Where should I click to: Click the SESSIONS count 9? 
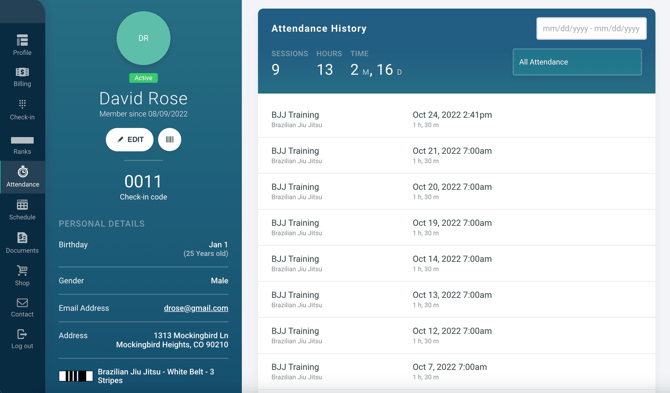point(276,70)
